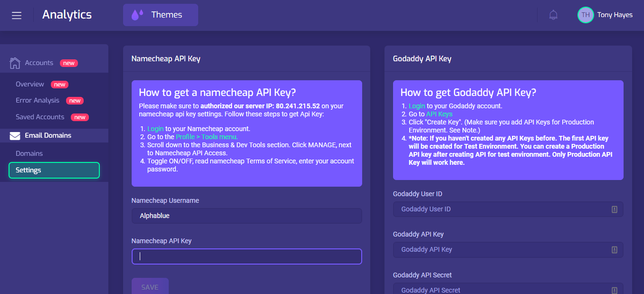Open Saved Accounts in the sidebar

tap(40, 117)
